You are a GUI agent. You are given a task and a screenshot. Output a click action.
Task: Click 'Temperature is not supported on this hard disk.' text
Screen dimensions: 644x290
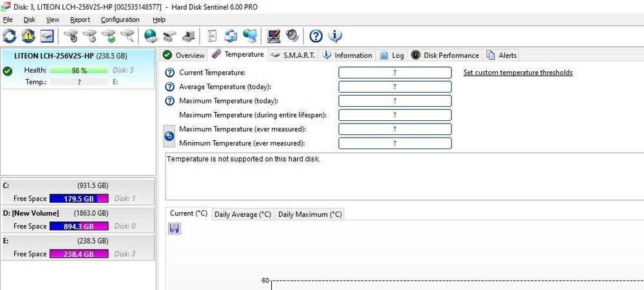(x=243, y=159)
